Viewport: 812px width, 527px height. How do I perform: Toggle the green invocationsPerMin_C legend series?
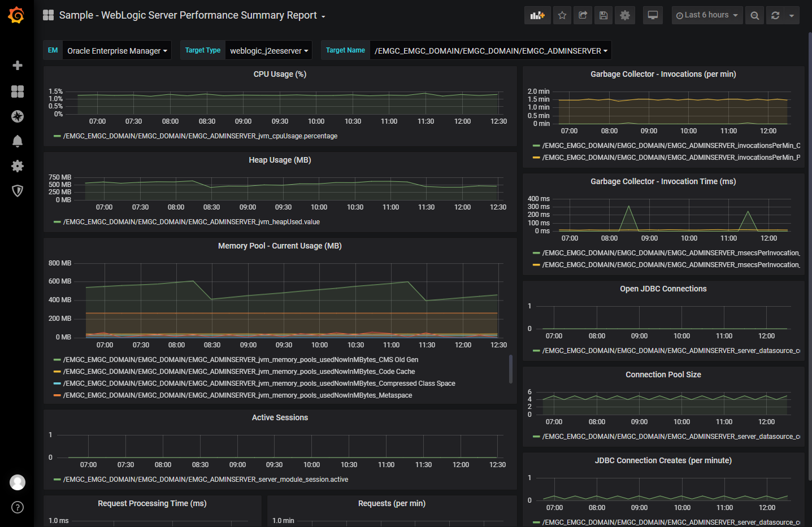pos(671,146)
